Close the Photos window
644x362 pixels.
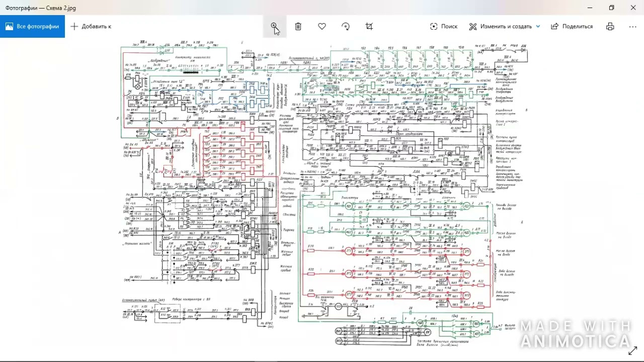633,8
